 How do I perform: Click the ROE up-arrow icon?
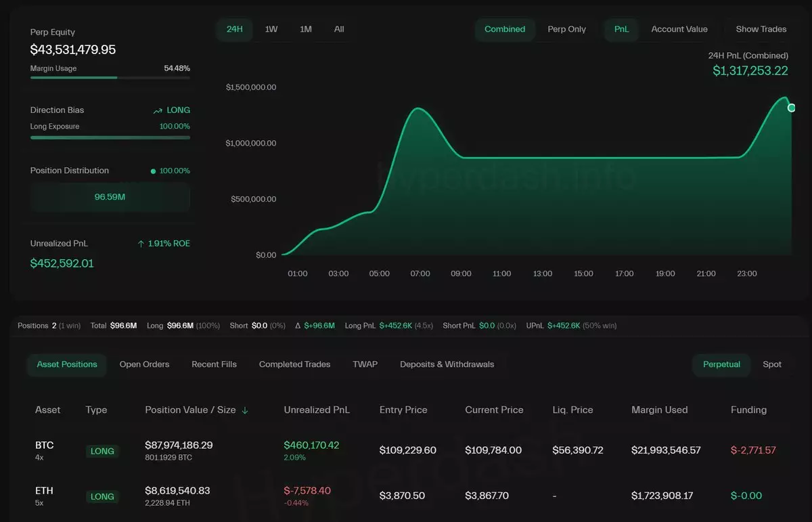(141, 244)
